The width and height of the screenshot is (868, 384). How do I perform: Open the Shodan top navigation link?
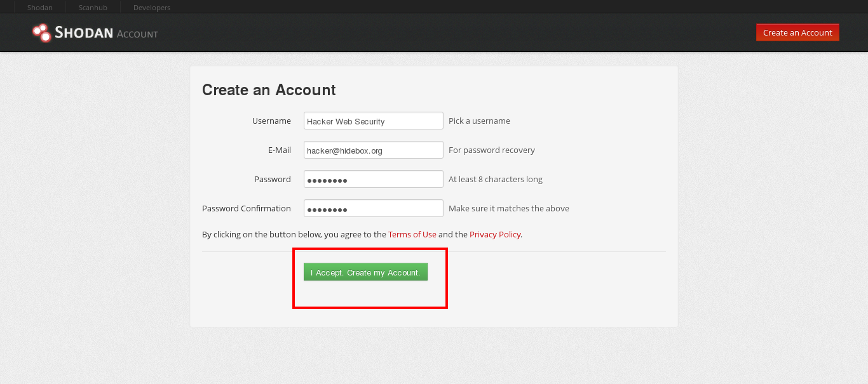click(x=40, y=8)
